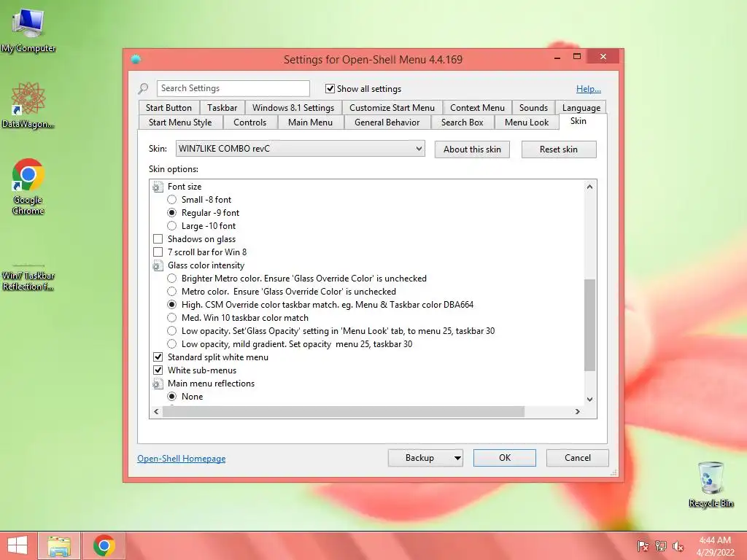Switch to the Context Menu tab

[x=477, y=108]
